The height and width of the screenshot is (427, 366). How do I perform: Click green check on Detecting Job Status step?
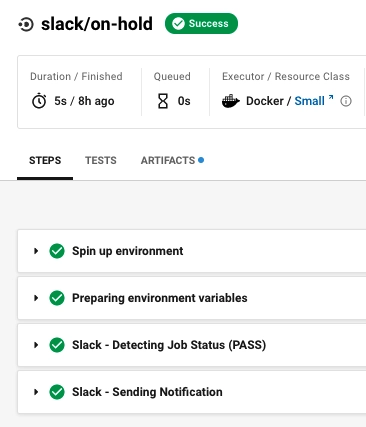(57, 345)
